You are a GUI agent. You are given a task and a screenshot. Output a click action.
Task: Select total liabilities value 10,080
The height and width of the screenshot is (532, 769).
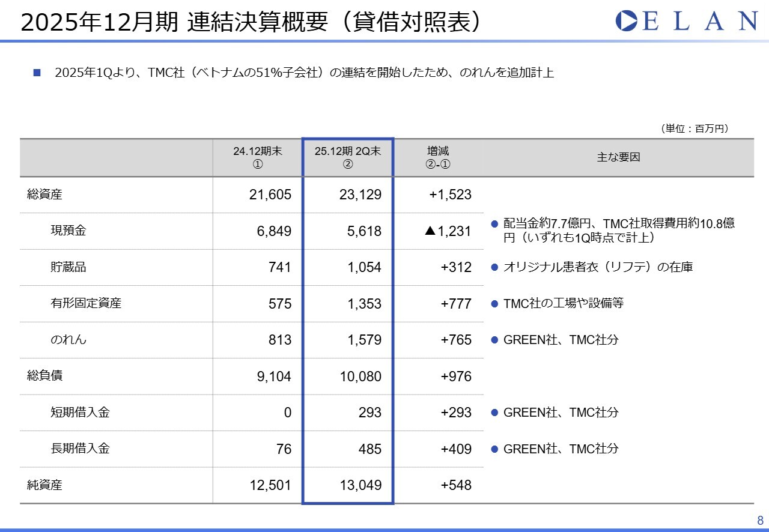(360, 376)
